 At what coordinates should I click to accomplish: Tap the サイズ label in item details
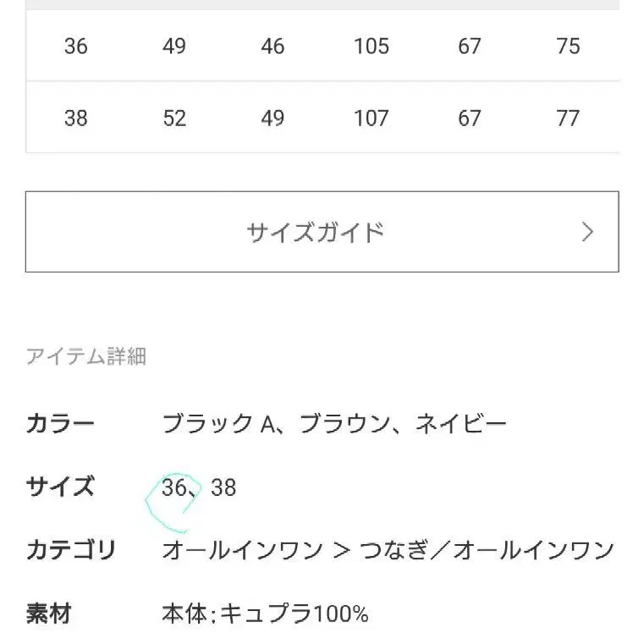pos(60,487)
